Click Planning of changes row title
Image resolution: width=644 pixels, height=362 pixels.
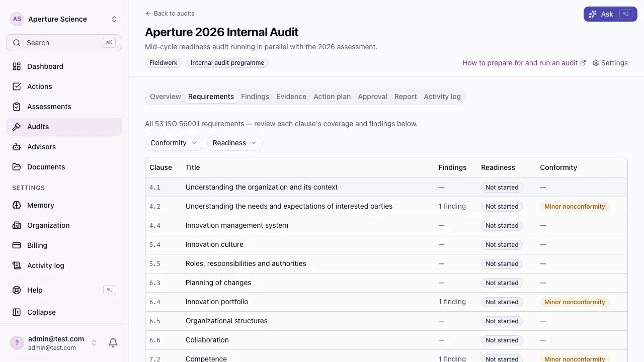(218, 283)
